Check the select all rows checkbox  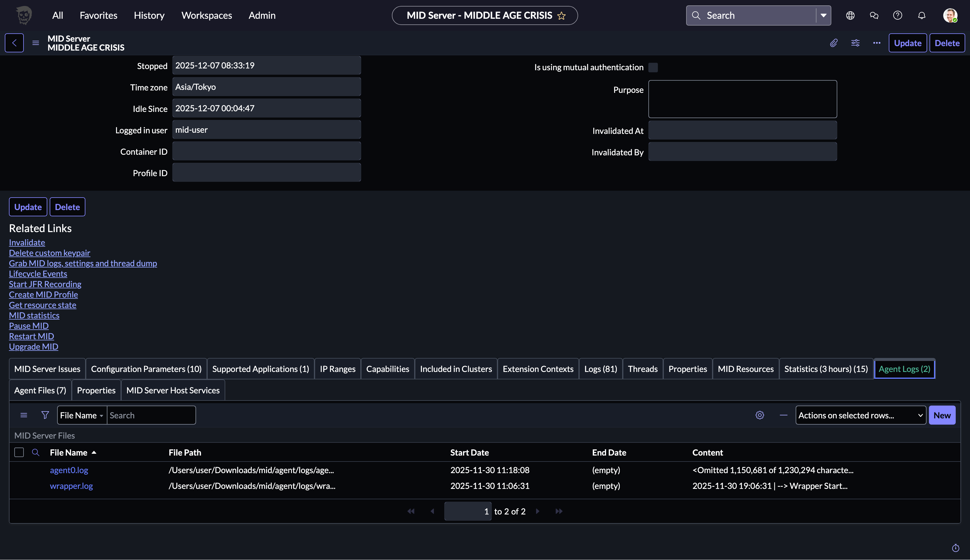(x=19, y=452)
